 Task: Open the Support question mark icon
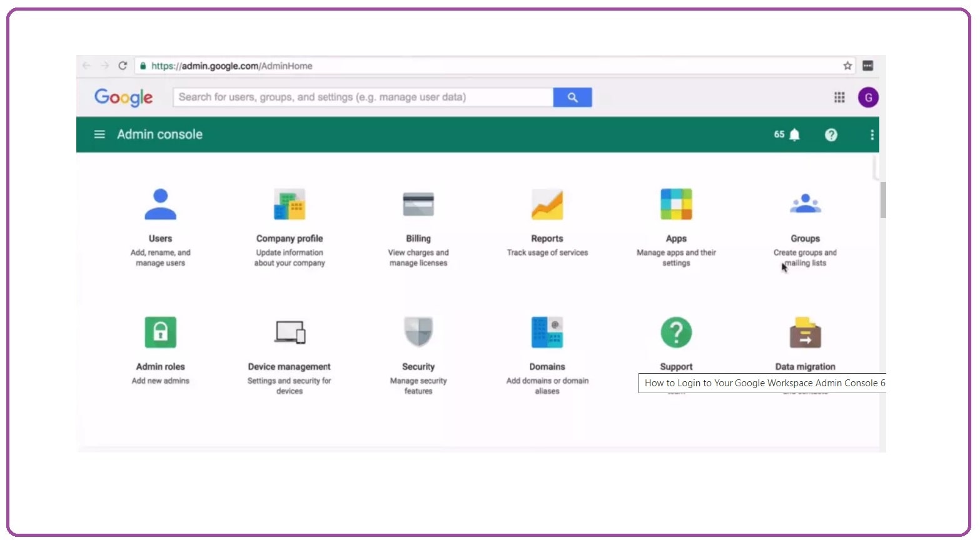[x=676, y=332]
